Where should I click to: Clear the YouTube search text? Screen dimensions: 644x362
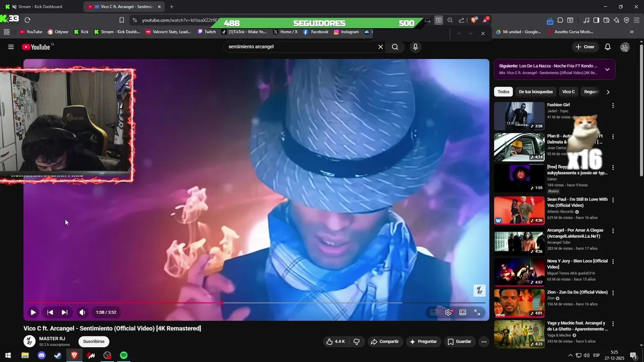[380, 47]
